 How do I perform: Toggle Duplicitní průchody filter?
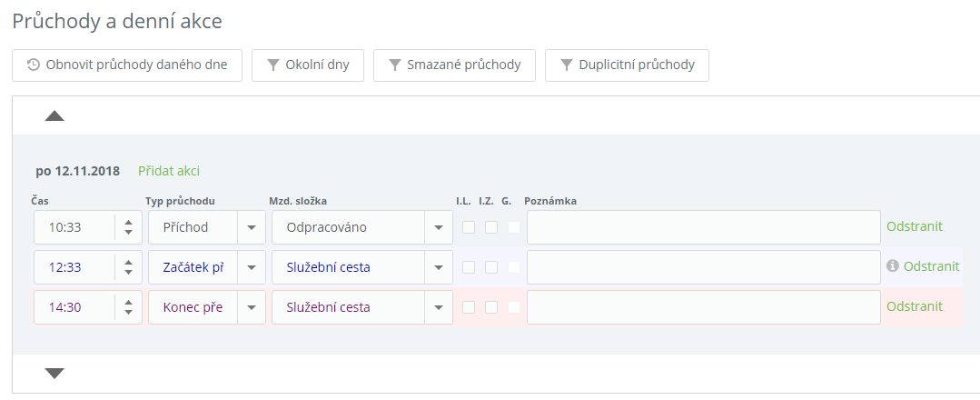(x=627, y=65)
